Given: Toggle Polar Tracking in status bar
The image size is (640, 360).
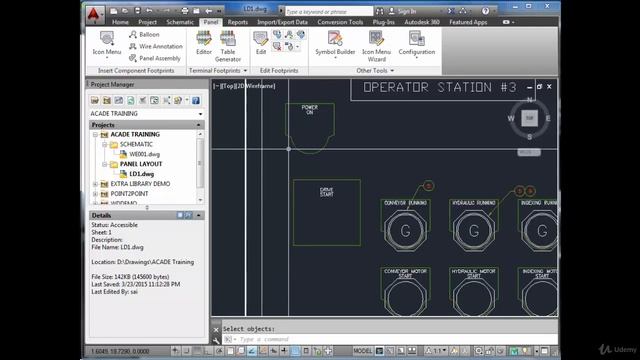Looking at the screenshot, I should point(219,351).
